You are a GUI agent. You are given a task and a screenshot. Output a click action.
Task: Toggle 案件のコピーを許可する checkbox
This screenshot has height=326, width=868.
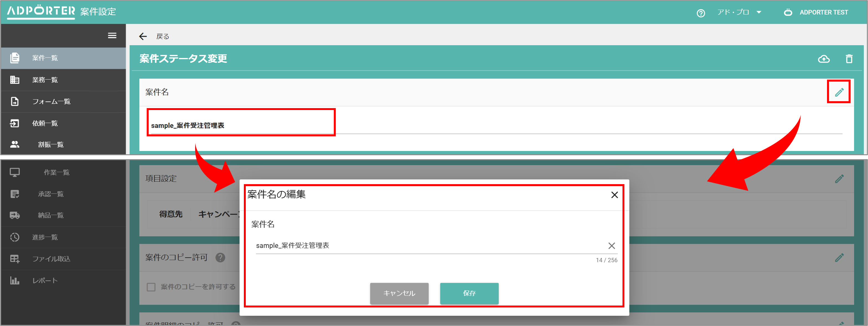pyautogui.click(x=151, y=287)
